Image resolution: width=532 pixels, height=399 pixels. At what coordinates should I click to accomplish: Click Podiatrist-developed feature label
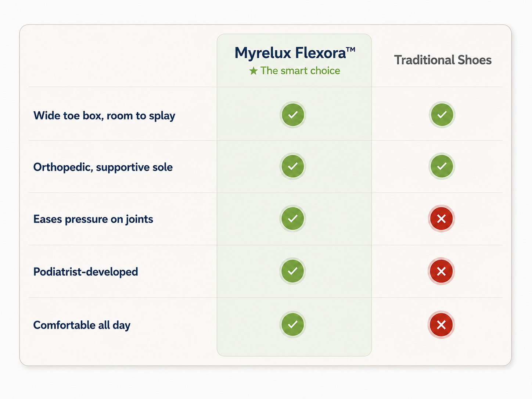[x=86, y=272]
